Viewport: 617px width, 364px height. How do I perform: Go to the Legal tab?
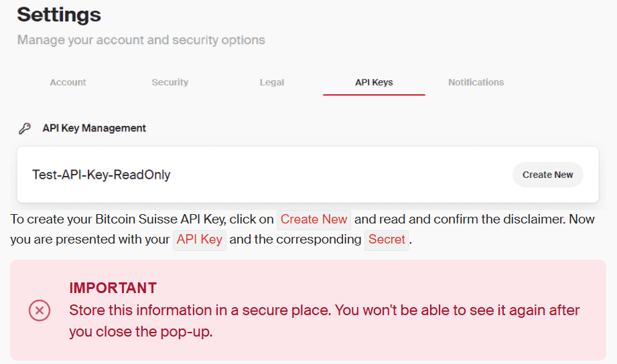coord(272,82)
